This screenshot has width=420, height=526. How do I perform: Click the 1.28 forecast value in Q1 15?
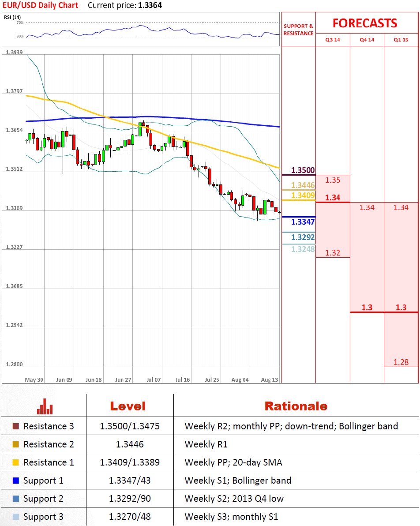coord(401,362)
